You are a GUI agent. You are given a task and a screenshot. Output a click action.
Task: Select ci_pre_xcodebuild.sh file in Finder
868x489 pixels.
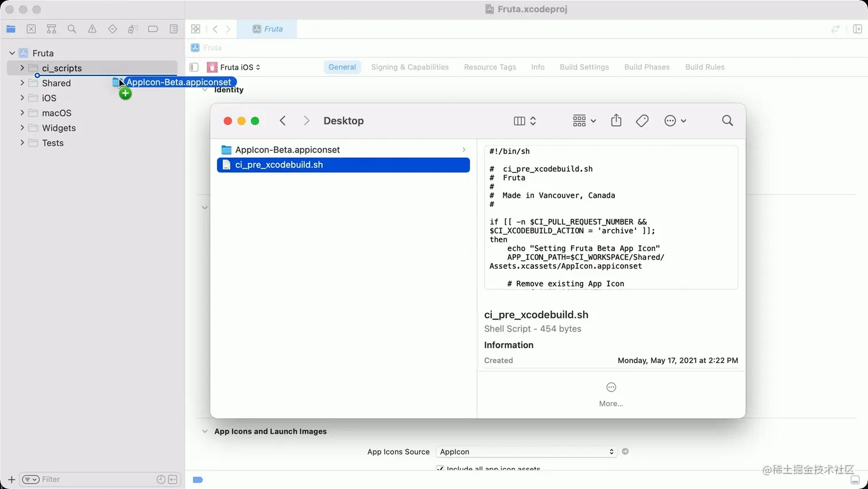pyautogui.click(x=343, y=165)
